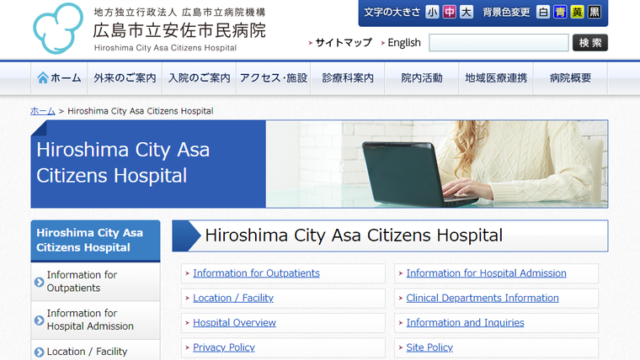The height and width of the screenshot is (360, 640).
Task: Click arrow icon beside sidebar Information for Outpatients
Action: click(39, 282)
